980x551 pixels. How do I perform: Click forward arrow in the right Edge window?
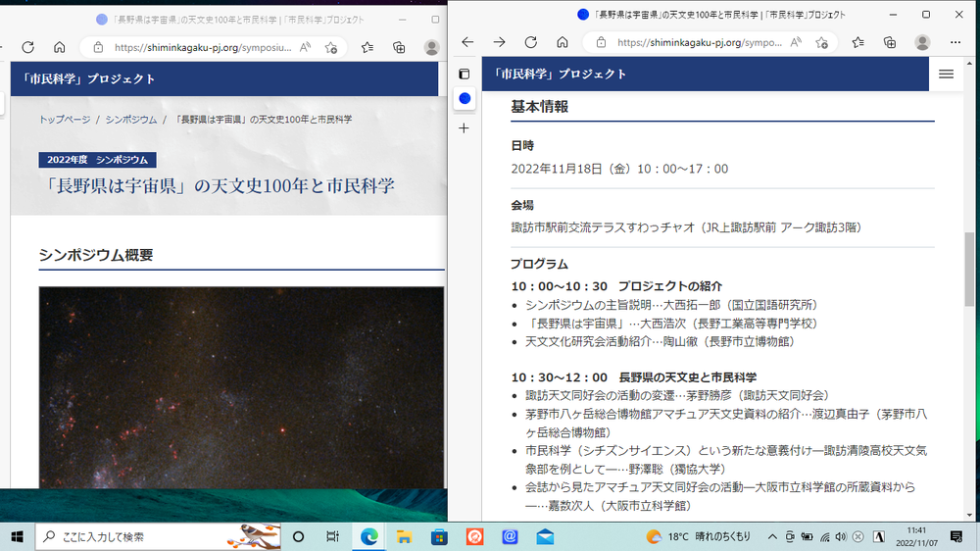coord(499,42)
